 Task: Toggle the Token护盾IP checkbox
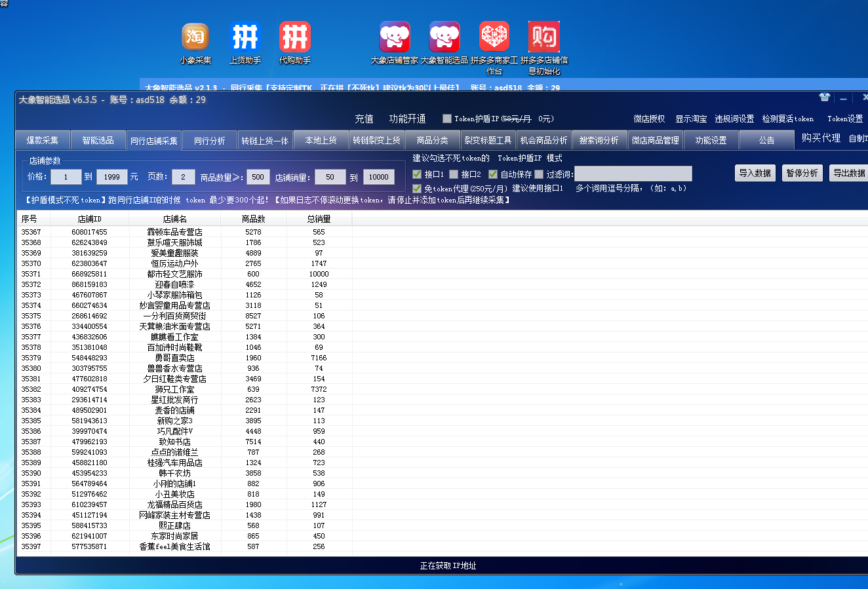(447, 119)
